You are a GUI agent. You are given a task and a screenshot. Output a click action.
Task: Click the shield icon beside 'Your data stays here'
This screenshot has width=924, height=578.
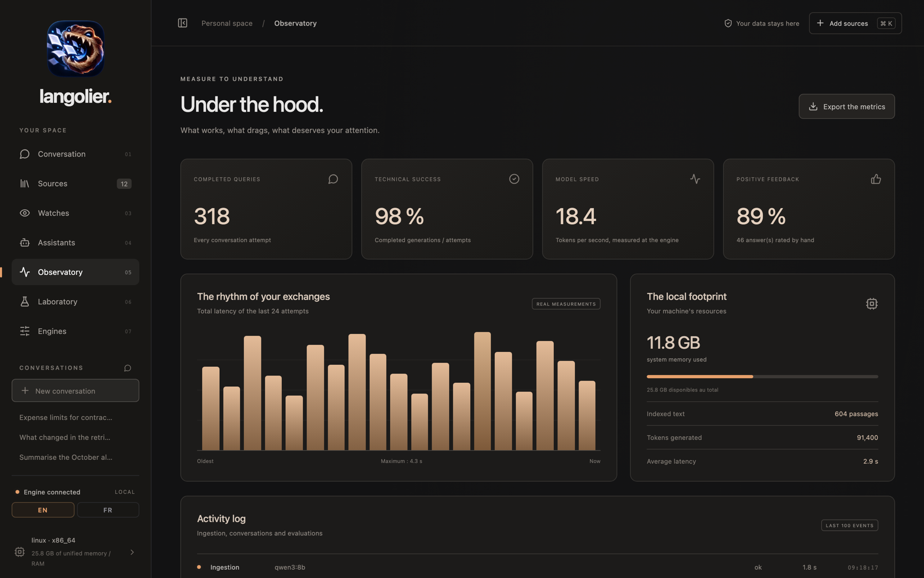coord(728,23)
